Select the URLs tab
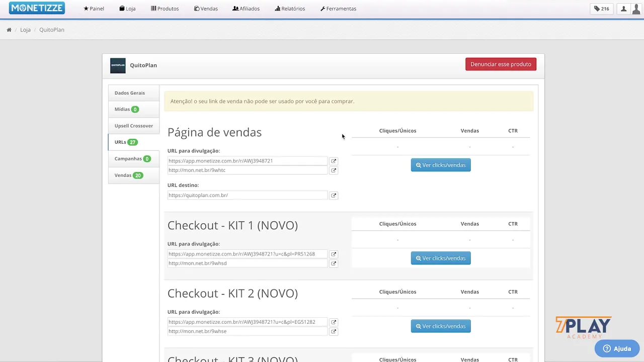644x362 pixels. point(134,142)
